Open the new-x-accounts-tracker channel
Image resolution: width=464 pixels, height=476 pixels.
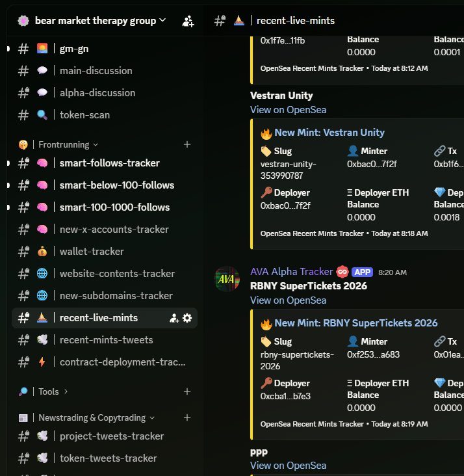[x=105, y=230]
